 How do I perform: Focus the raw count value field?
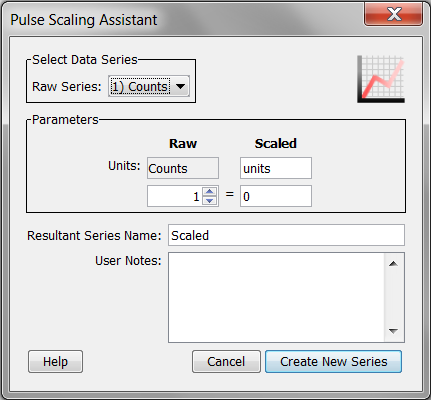click(174, 196)
